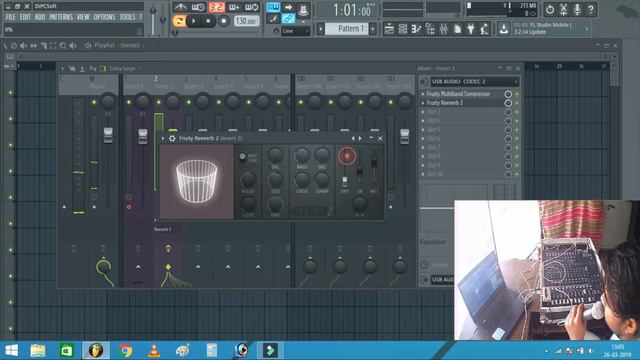This screenshot has height=360, width=640.
Task: Click the add pattern plus button
Action: pyautogui.click(x=373, y=29)
